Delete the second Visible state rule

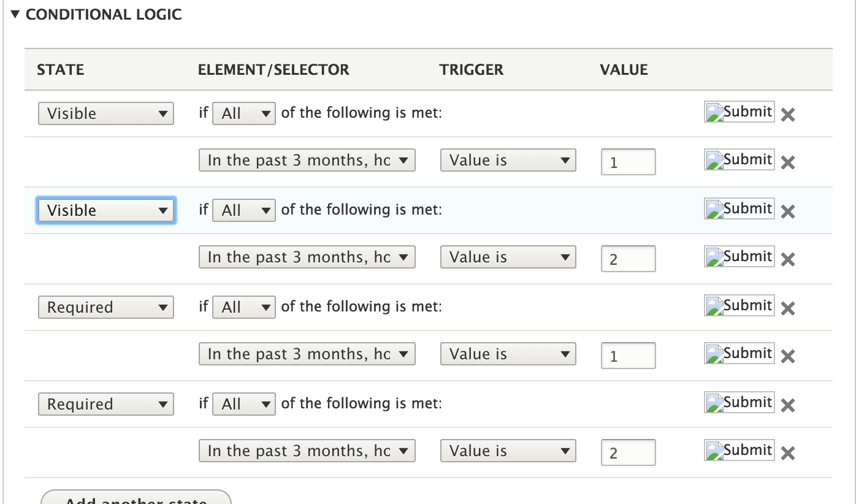tap(788, 211)
